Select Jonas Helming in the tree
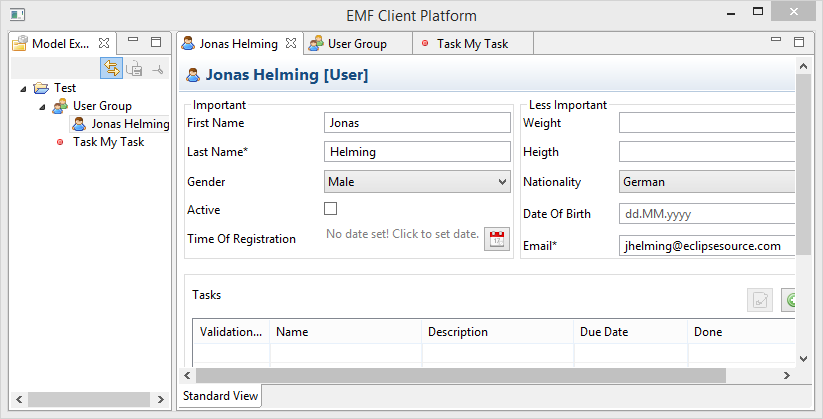Screen dimensions: 823x419 pos(130,124)
